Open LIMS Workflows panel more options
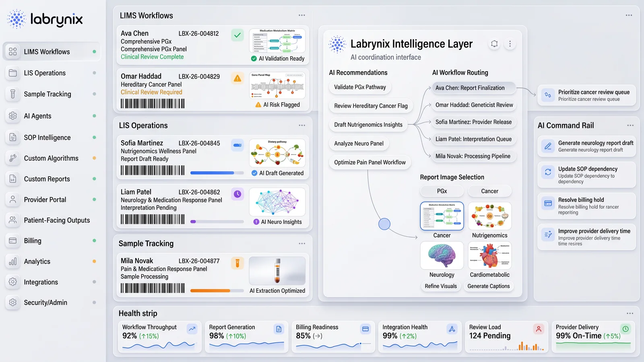This screenshot has height=362, width=644. tap(302, 15)
